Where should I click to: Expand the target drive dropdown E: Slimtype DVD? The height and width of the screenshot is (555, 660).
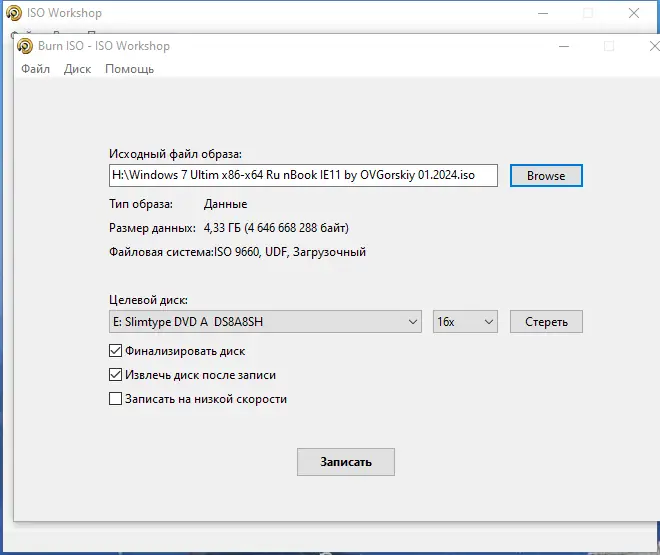pyautogui.click(x=265, y=321)
